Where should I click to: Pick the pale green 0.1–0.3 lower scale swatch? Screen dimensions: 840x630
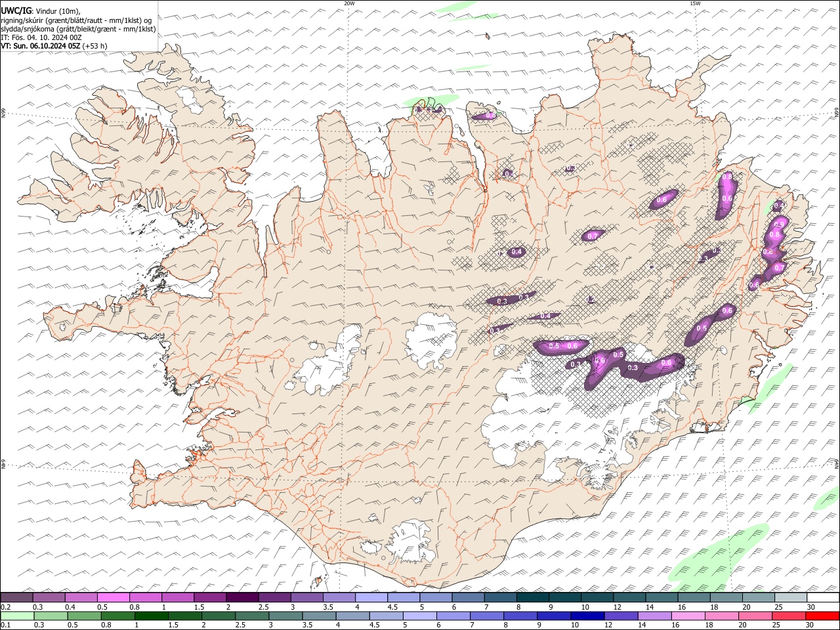[18, 616]
